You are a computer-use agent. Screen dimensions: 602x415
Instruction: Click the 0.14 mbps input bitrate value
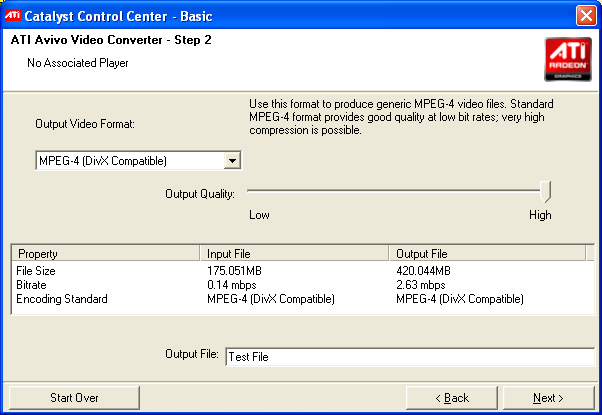(x=232, y=285)
